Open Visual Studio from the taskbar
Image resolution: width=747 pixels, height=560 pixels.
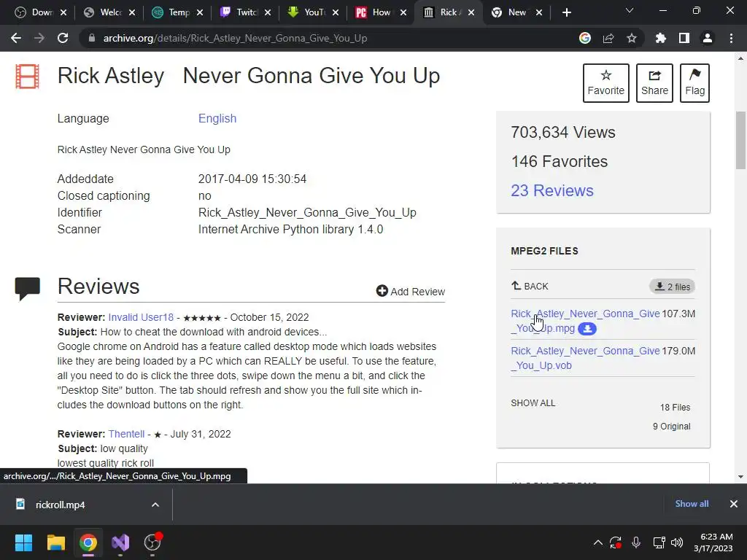[x=120, y=542]
